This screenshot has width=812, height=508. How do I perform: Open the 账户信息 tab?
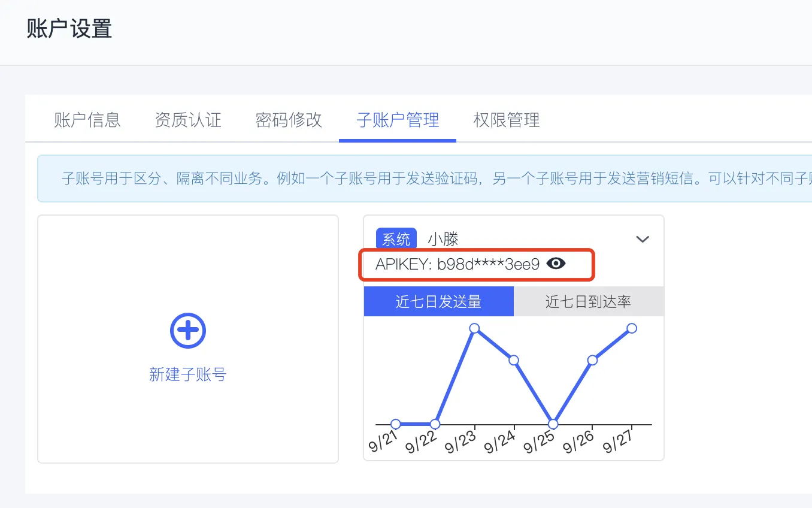coord(87,120)
